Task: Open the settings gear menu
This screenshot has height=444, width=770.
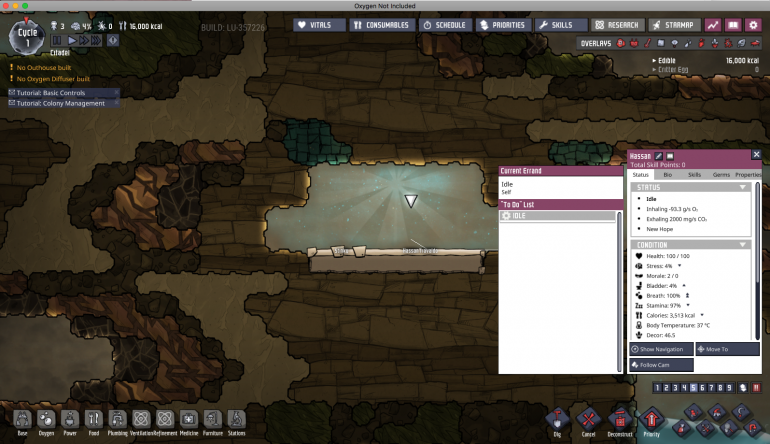Action: point(753,25)
